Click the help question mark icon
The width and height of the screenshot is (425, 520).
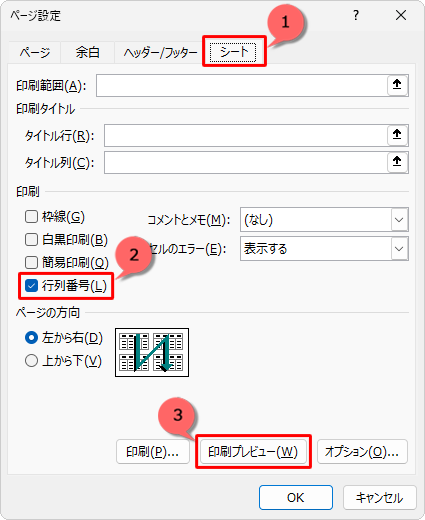point(356,15)
